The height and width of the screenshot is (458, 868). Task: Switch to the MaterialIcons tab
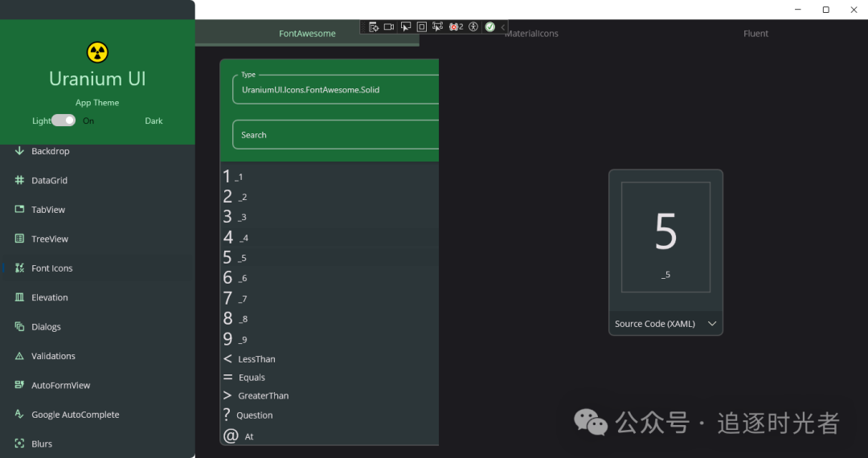[531, 34]
